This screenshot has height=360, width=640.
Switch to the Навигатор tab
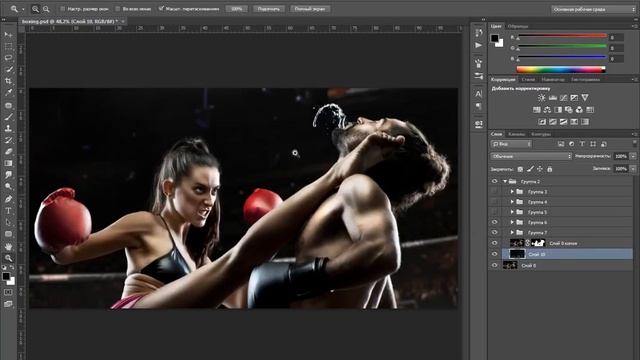click(x=553, y=80)
